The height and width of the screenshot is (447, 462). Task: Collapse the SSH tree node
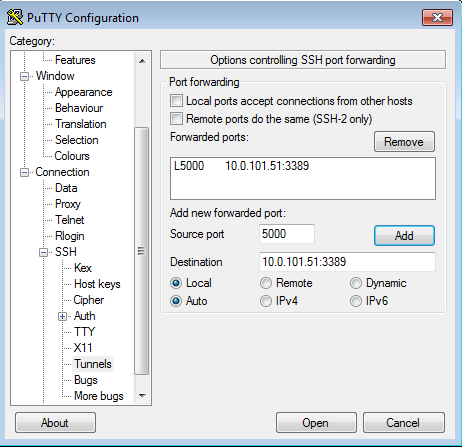click(x=43, y=253)
